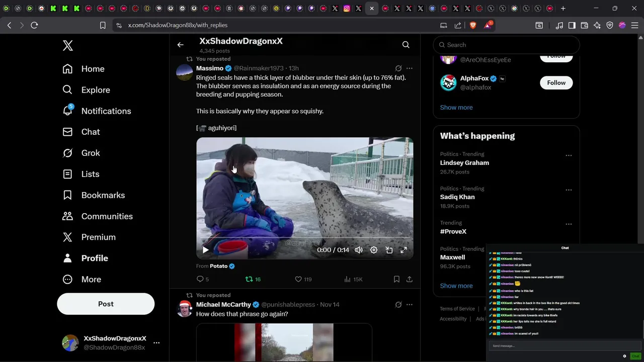Play the seal video
Image resolution: width=644 pixels, height=362 pixels.
click(x=205, y=250)
